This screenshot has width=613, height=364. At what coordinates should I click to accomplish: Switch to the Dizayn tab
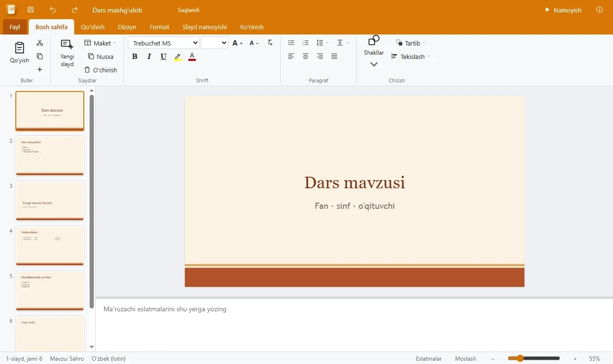click(127, 27)
